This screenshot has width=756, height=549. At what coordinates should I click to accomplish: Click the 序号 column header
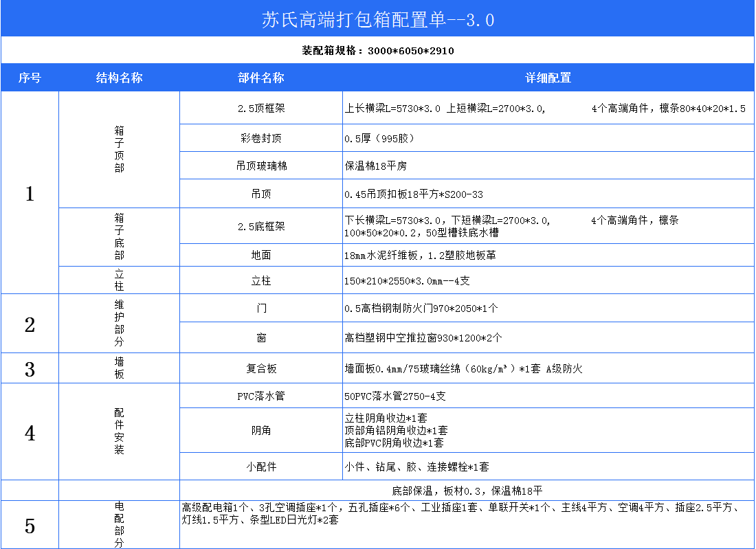point(30,78)
